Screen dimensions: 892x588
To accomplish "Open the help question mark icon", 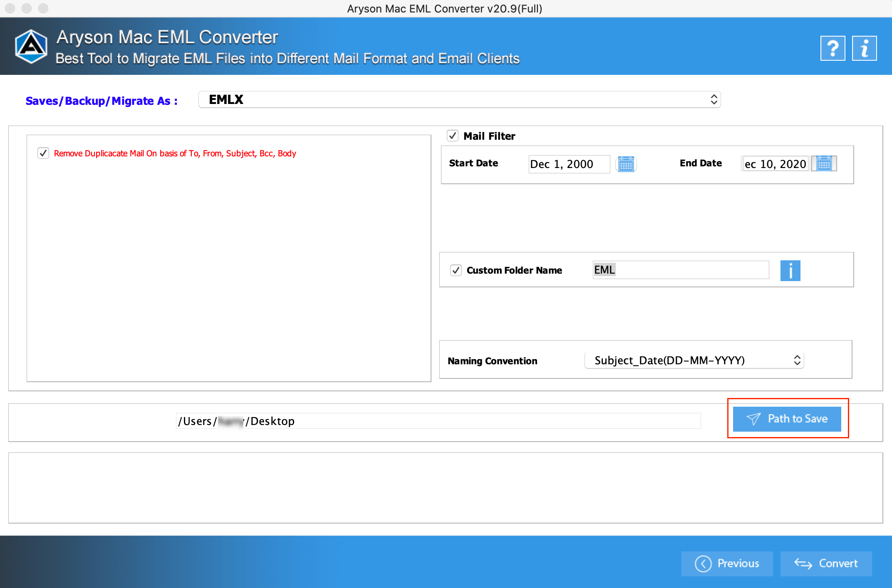I will coord(833,48).
